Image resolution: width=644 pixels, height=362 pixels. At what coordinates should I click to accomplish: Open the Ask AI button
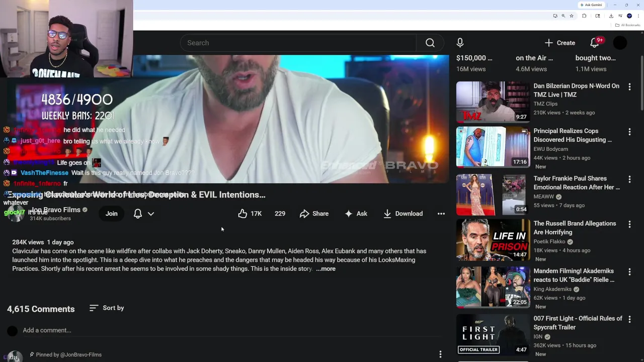coord(356,214)
